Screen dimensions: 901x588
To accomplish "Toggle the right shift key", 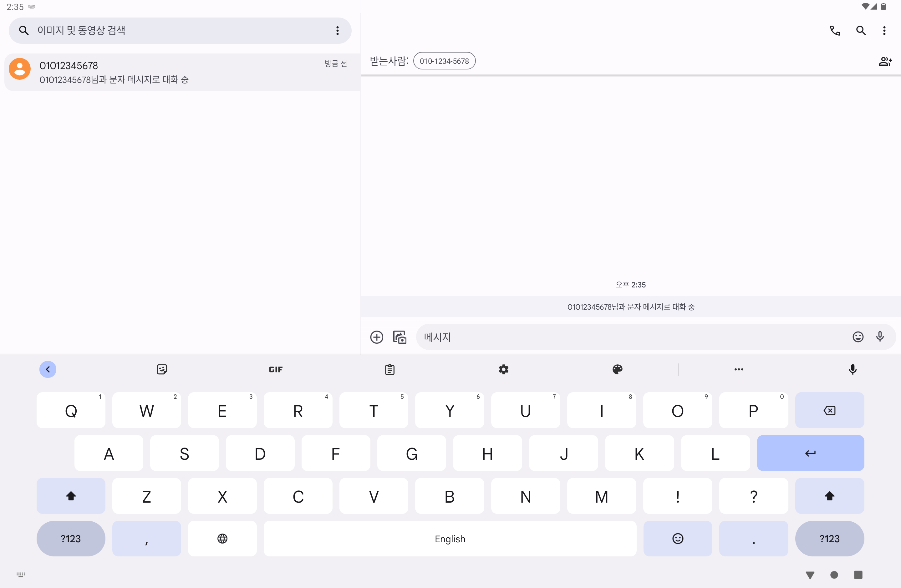I will (x=829, y=496).
